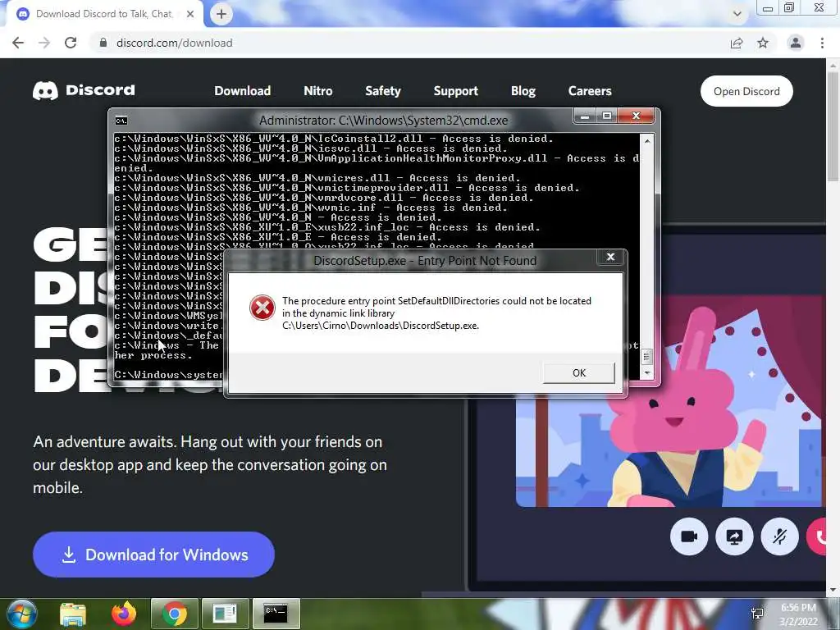Click the IcCoinstall2.dll Access is denied line
The height and width of the screenshot is (630, 840).
pos(333,139)
